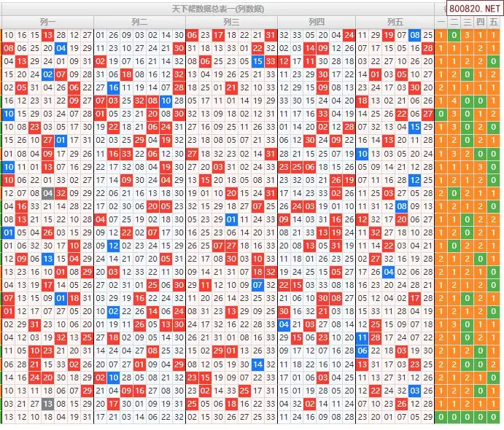Select the blue 16 cell in 列二
504x430 pixels.
tap(113, 87)
